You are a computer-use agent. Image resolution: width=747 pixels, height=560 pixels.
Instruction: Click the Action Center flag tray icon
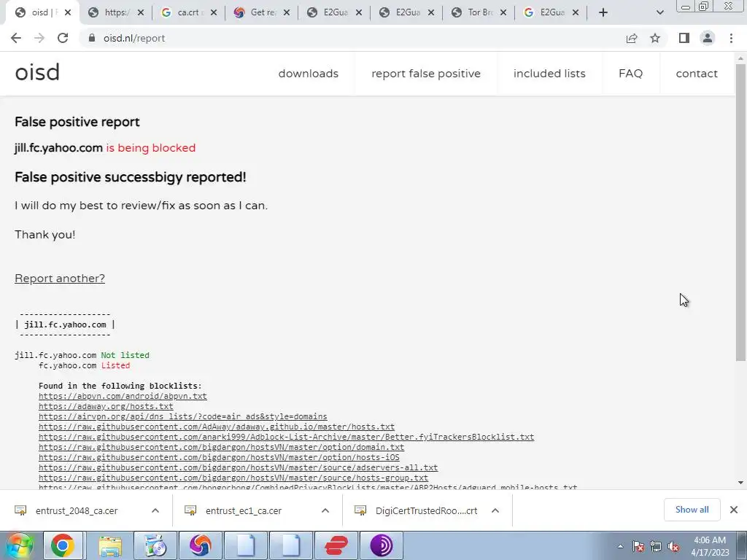click(x=638, y=546)
